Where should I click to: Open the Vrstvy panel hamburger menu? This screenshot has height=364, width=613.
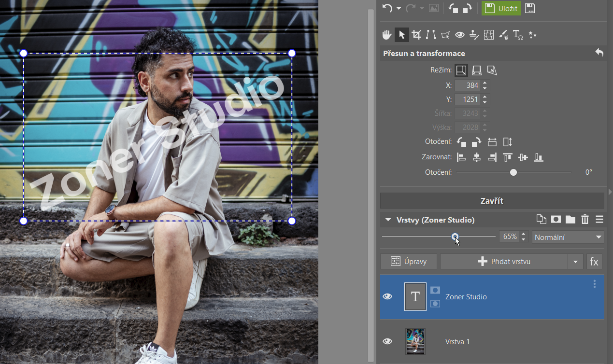pyautogui.click(x=599, y=220)
